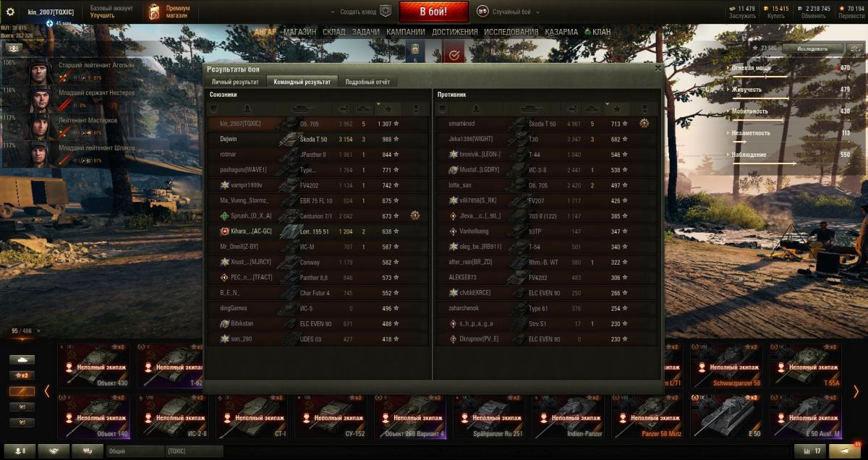Open the Premium shop icon
The height and width of the screenshot is (460, 868).
[x=154, y=12]
